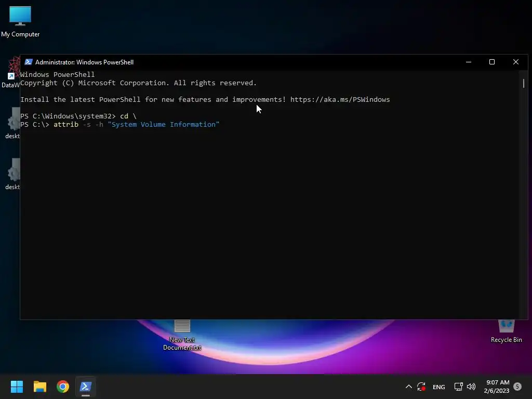This screenshot has height=399, width=532.
Task: Select the PowerShell taskbar icon
Action: (86, 387)
